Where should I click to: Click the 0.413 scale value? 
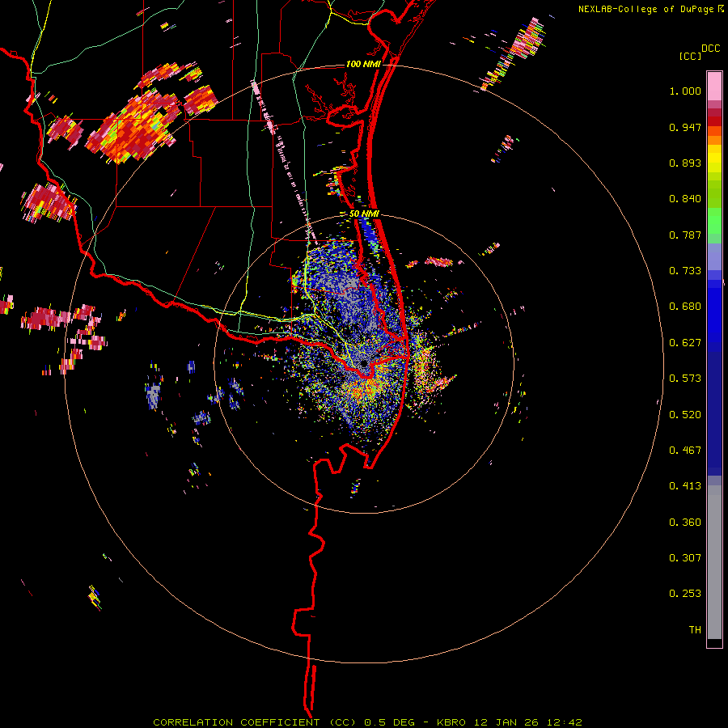point(685,486)
